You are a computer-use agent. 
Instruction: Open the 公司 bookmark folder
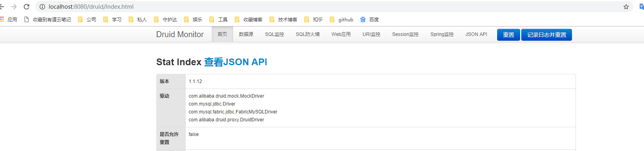[x=87, y=19]
